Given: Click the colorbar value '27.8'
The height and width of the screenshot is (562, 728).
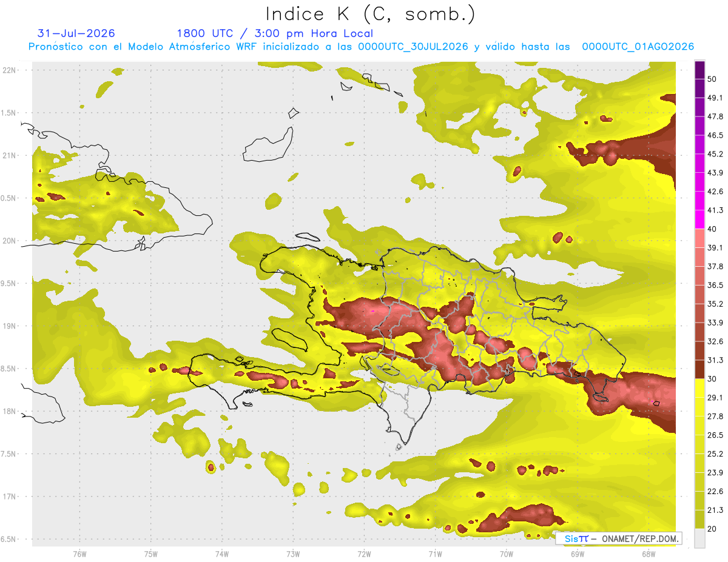Looking at the screenshot, I should (x=715, y=416).
